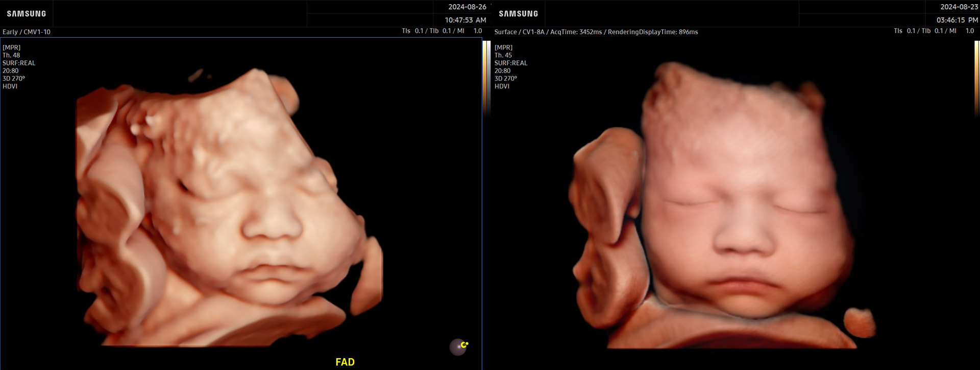
Task: Click '3D 270°' in the left scan
Action: (x=14, y=78)
